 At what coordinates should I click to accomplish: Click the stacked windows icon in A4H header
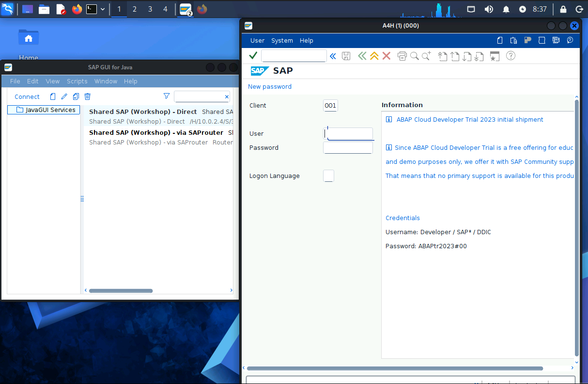pos(556,41)
